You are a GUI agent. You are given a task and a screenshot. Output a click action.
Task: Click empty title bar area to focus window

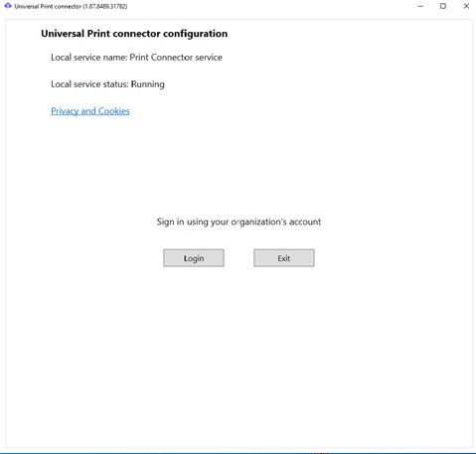[x=265, y=6]
